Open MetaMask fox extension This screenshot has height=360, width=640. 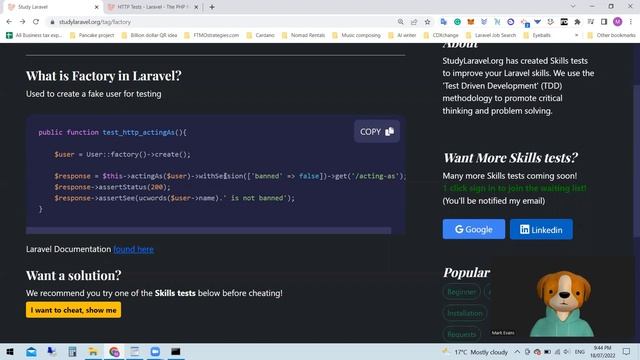point(471,22)
